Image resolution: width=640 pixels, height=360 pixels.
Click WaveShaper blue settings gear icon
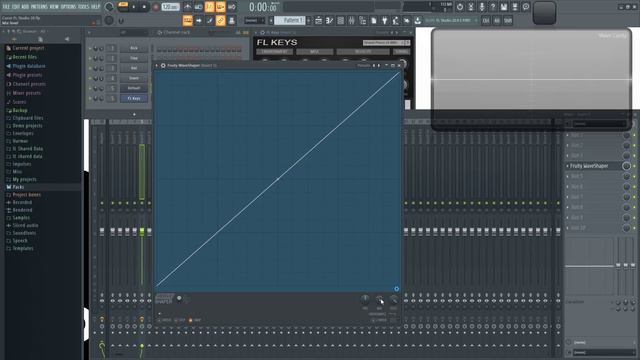396,289
